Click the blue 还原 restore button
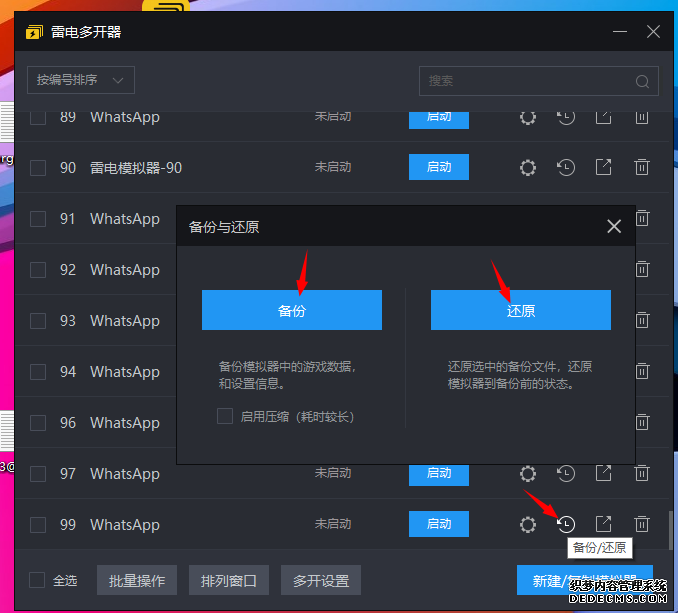This screenshot has width=678, height=613. 520,310
